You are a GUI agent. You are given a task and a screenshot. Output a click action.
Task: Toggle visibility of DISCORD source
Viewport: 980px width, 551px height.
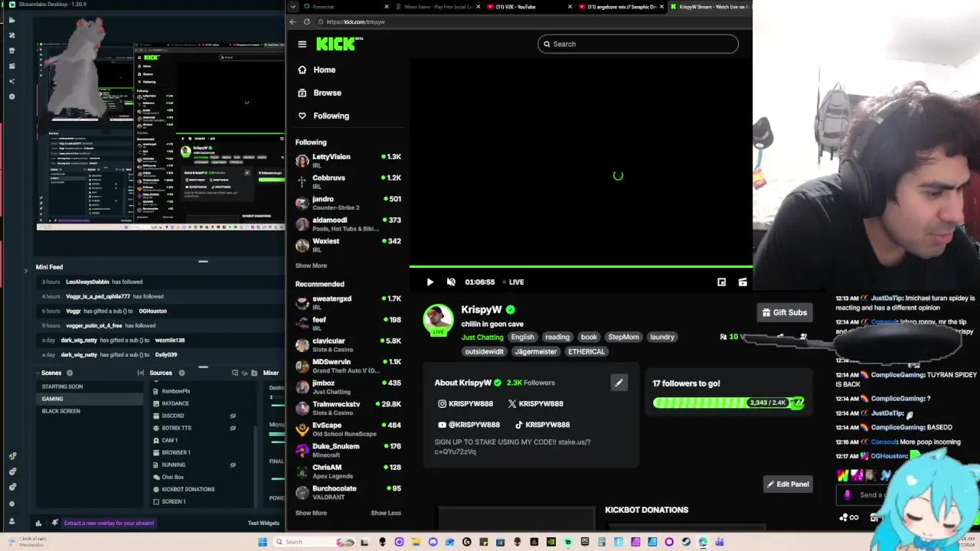(x=233, y=416)
